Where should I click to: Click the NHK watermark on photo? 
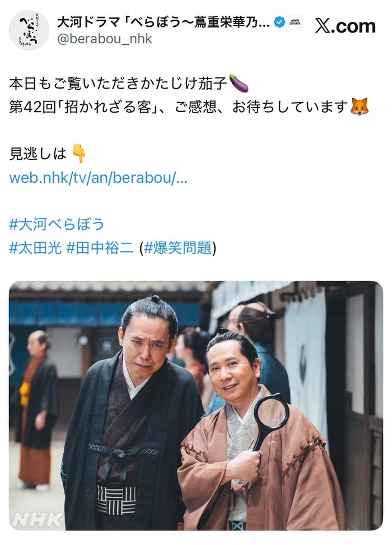point(37,520)
